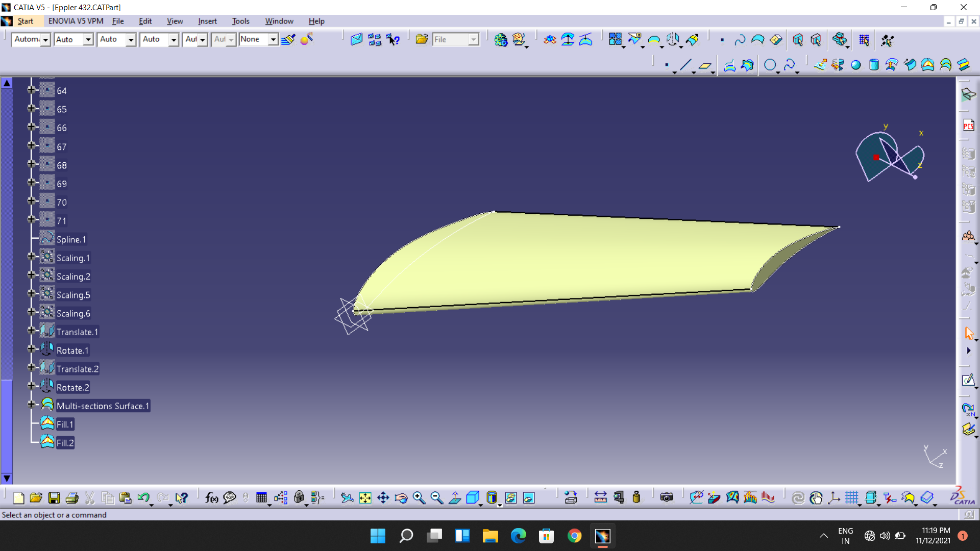Open the None dropdown in toolbar
Viewport: 980px width, 551px height.
273,39
